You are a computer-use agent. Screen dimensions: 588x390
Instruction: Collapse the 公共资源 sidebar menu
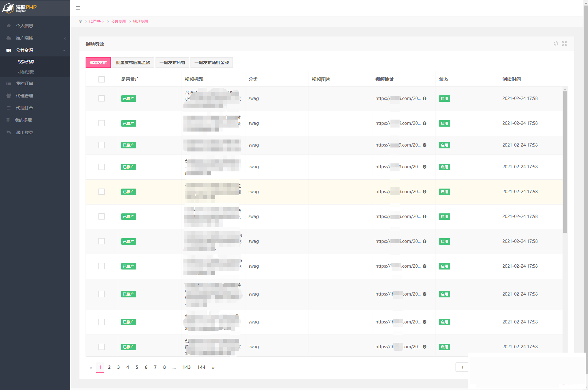[x=25, y=50]
